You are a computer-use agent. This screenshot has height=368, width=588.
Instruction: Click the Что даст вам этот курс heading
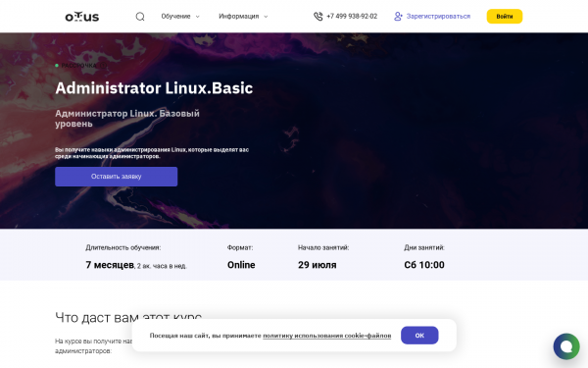(x=128, y=318)
